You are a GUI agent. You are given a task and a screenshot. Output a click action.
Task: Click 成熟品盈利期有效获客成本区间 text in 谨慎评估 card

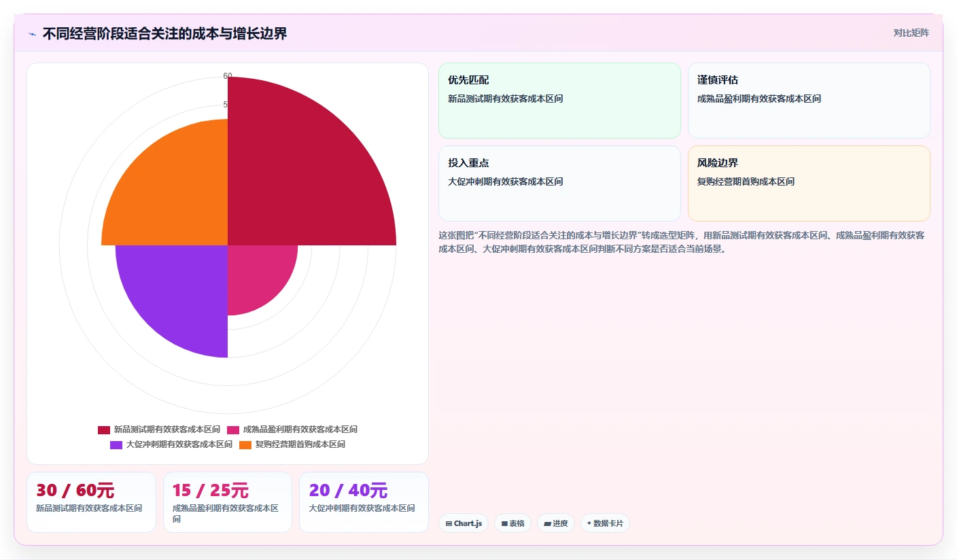[759, 99]
